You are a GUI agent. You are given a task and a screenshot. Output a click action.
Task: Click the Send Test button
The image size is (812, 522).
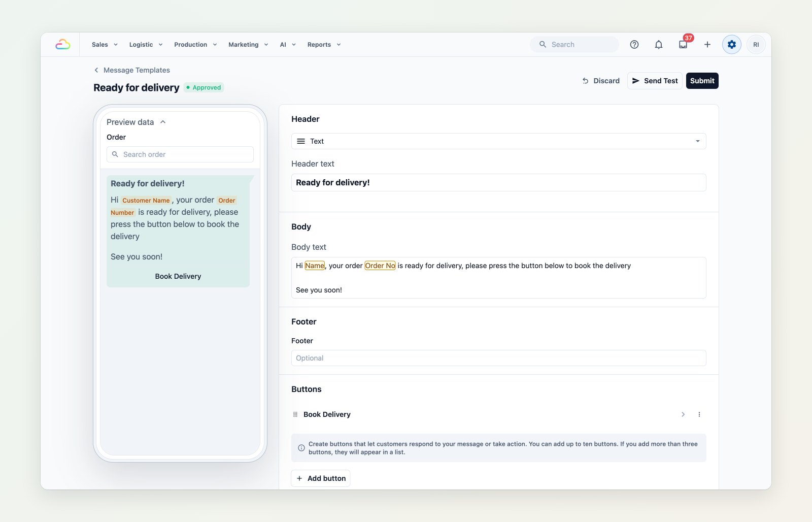pyautogui.click(x=655, y=81)
